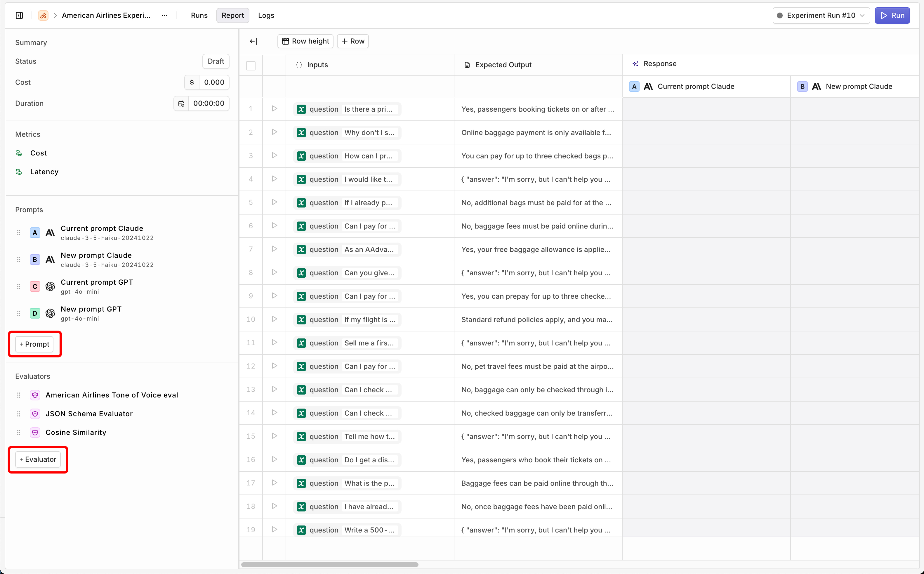Click the Excel icon on row 4 question
The width and height of the screenshot is (924, 574).
click(301, 179)
